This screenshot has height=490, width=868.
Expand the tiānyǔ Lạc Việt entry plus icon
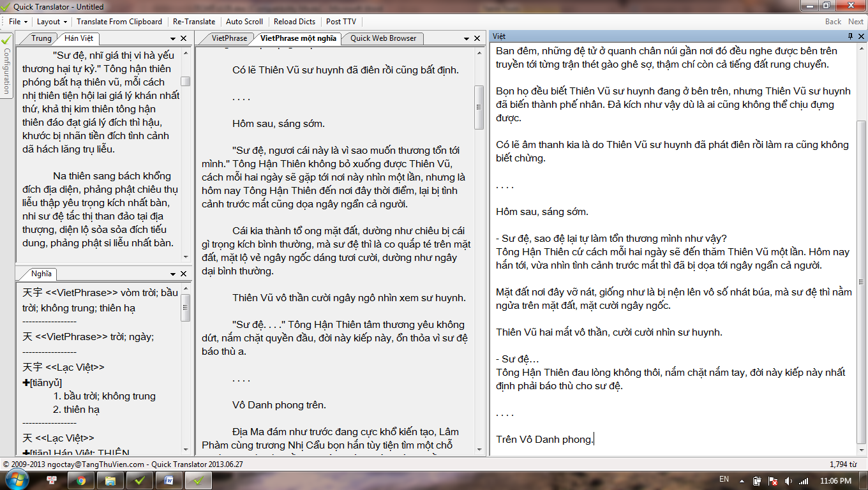tap(26, 382)
